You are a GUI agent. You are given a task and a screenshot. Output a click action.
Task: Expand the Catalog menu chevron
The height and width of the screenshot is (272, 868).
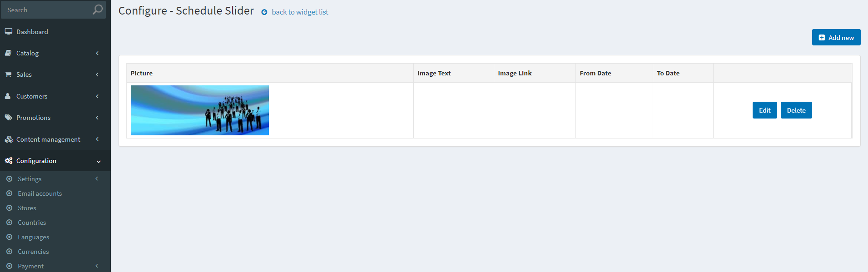(x=97, y=53)
